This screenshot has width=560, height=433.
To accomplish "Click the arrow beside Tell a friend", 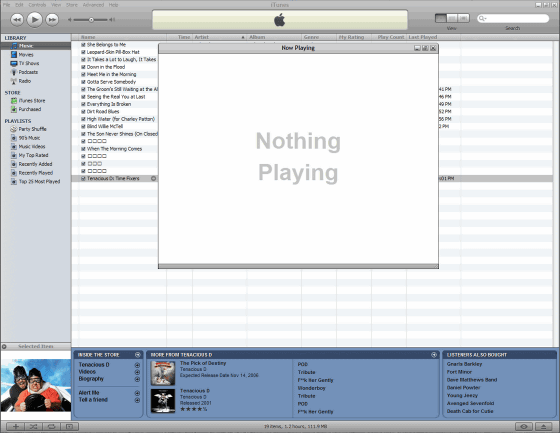I will 137,400.
